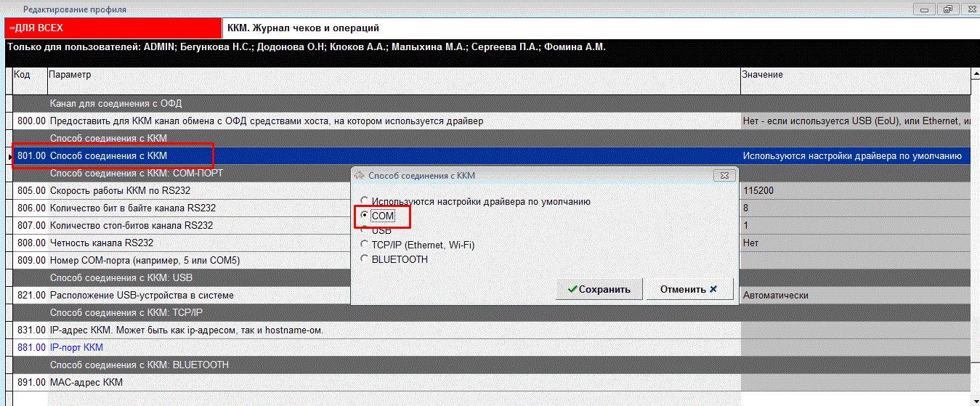The image size is (980, 406).
Task: Click the user list black banner text
Action: [x=306, y=47]
